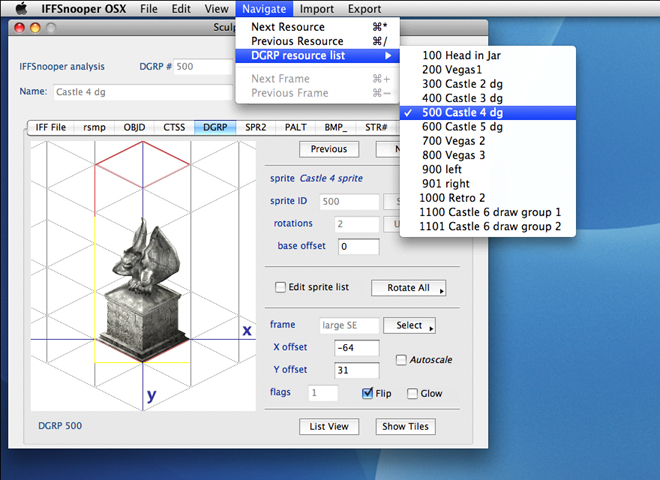660x480 pixels.
Task: Select 900 left resource
Action: point(488,170)
